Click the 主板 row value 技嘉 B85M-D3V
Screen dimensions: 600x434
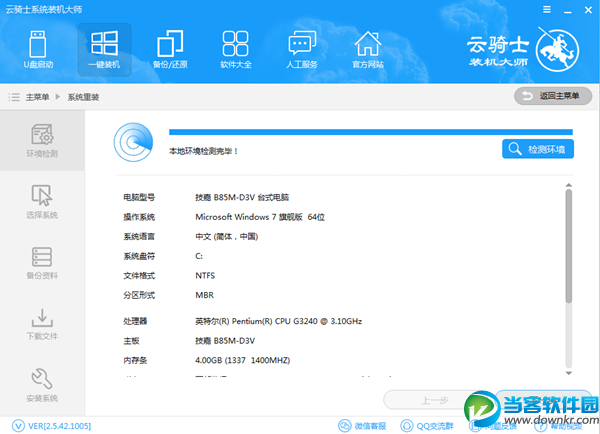click(x=225, y=341)
